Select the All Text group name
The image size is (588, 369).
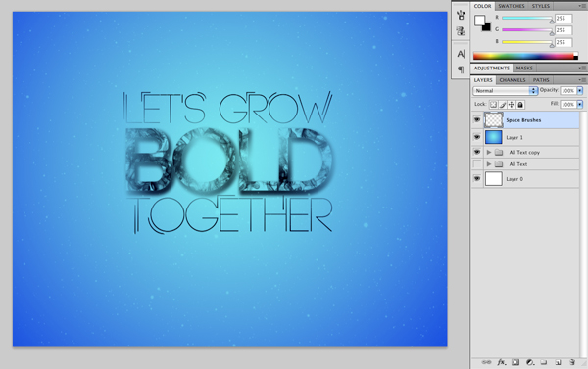518,164
